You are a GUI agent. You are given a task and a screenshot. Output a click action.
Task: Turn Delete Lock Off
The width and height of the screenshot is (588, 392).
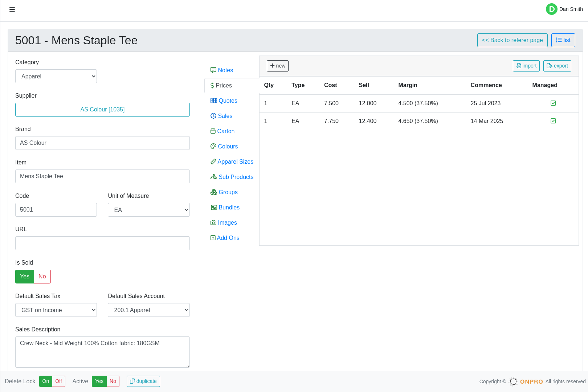[x=59, y=381]
